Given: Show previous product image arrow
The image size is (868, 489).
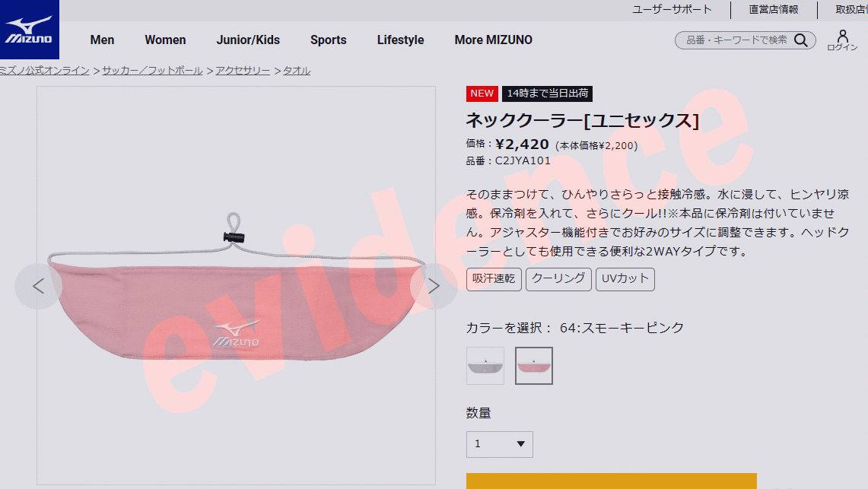Looking at the screenshot, I should [x=38, y=286].
